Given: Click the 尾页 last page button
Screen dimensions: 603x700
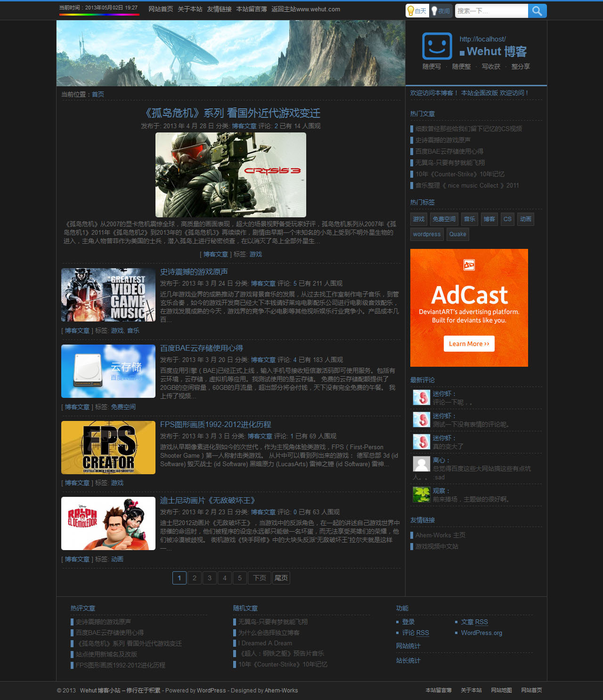Looking at the screenshot, I should pos(281,578).
